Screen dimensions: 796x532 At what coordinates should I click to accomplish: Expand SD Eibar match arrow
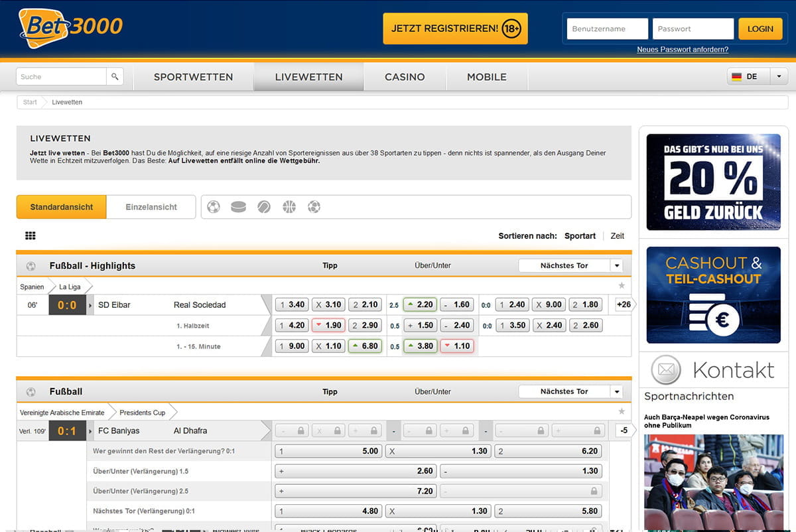coord(91,305)
